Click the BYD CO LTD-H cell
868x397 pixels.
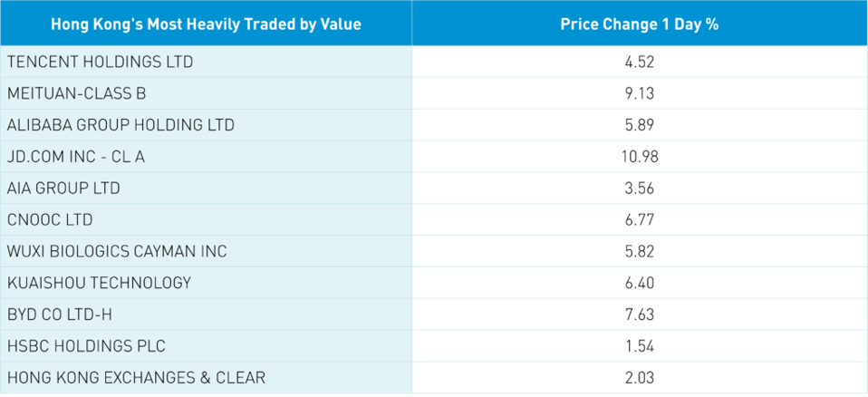(59, 315)
